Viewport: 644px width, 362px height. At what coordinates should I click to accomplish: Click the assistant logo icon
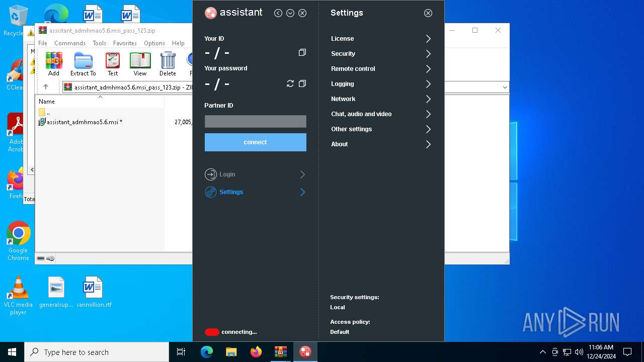click(211, 13)
